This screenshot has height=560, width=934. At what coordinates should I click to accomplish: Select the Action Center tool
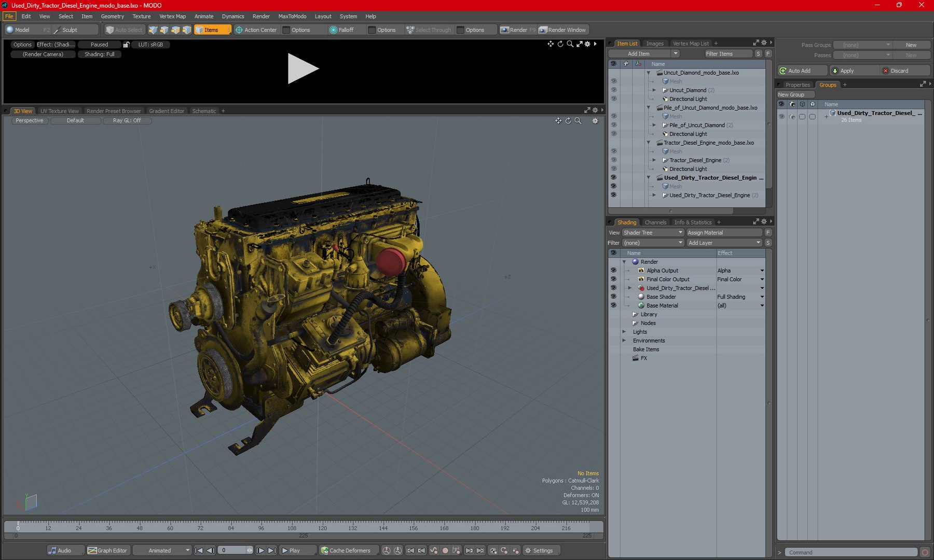pyautogui.click(x=256, y=30)
